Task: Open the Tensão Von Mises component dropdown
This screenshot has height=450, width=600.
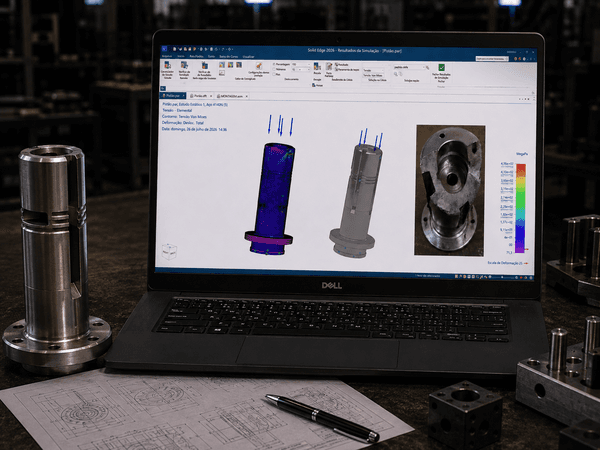Action: tap(373, 75)
